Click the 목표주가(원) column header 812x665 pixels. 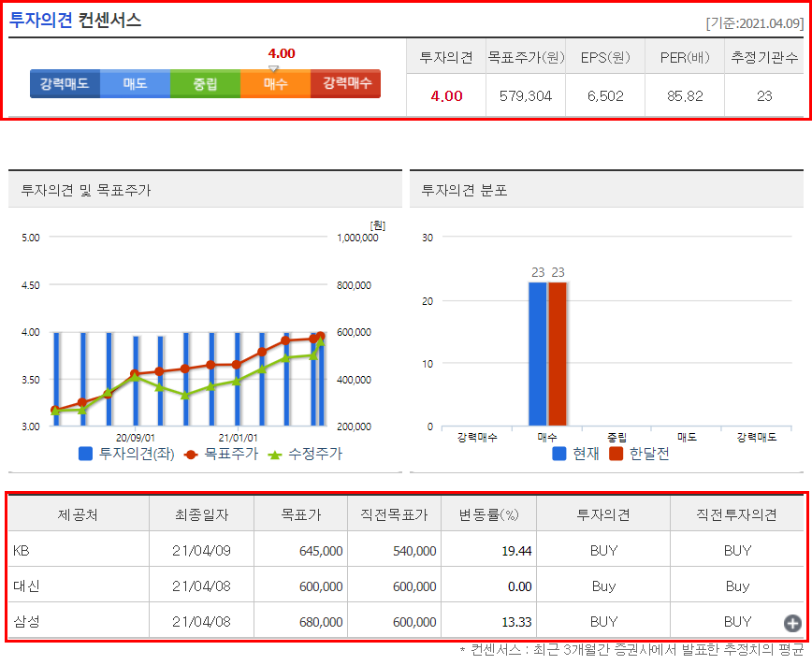(526, 57)
